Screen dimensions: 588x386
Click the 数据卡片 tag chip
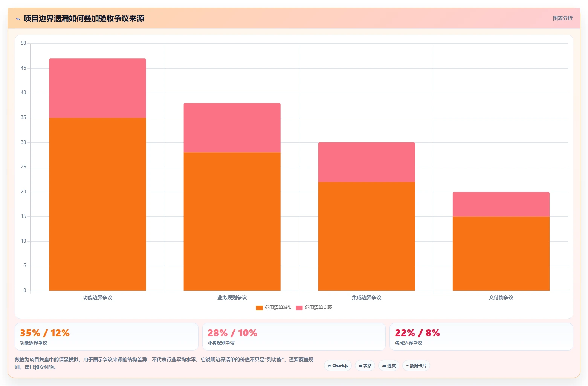pyautogui.click(x=416, y=366)
